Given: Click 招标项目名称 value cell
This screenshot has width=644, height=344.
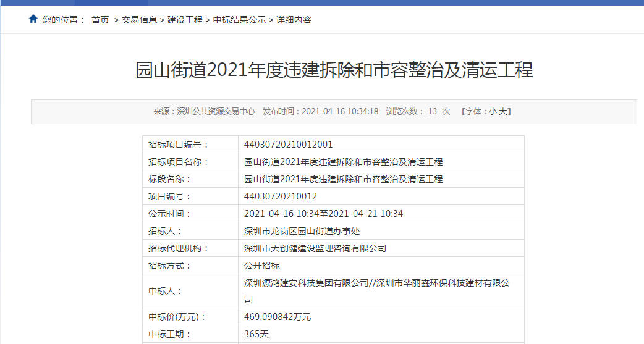Looking at the screenshot, I should tap(381, 162).
